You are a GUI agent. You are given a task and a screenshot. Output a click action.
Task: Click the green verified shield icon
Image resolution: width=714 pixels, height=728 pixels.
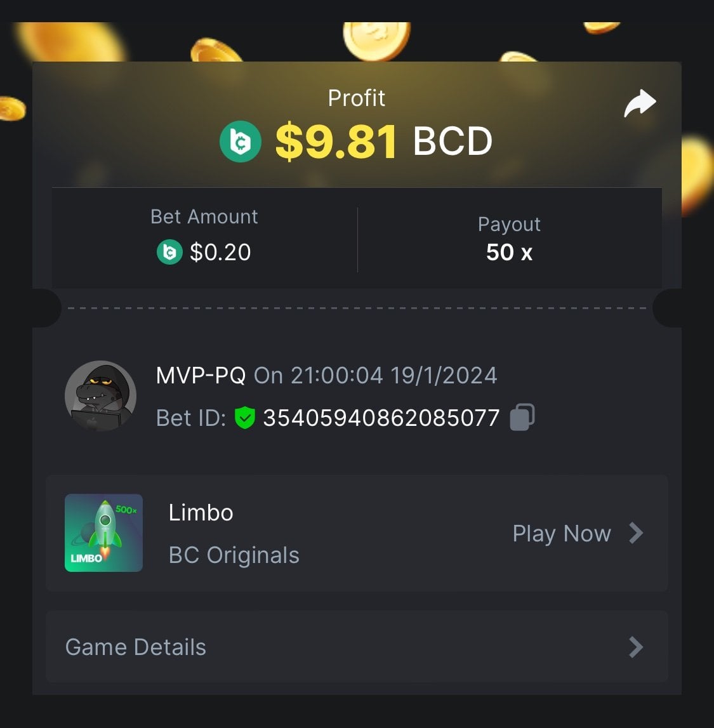[x=244, y=418]
